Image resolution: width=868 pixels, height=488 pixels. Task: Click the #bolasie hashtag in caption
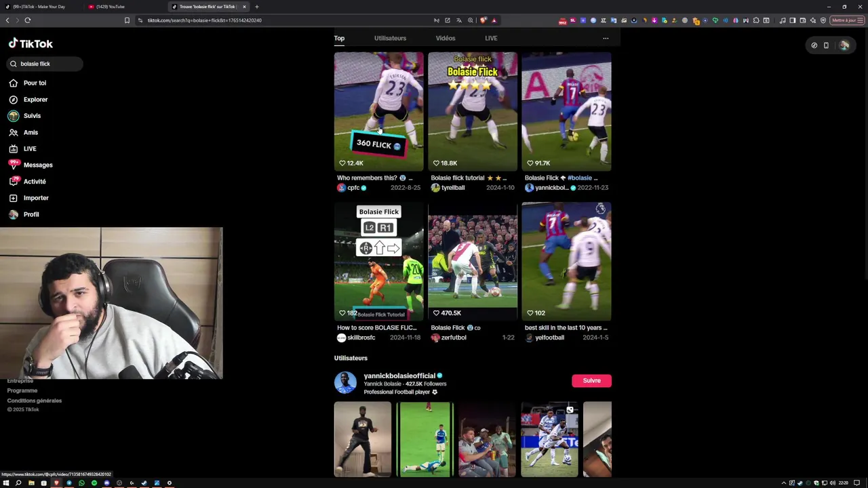(579, 178)
